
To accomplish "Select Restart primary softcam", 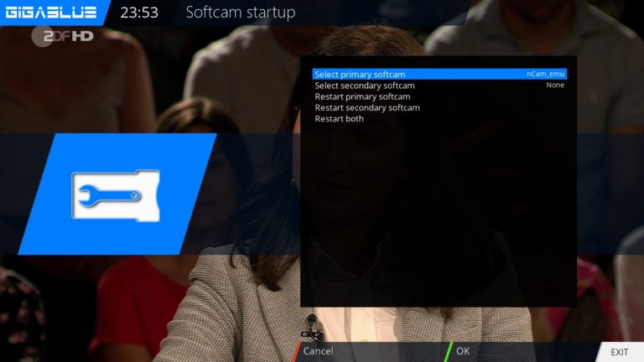I will coord(362,96).
